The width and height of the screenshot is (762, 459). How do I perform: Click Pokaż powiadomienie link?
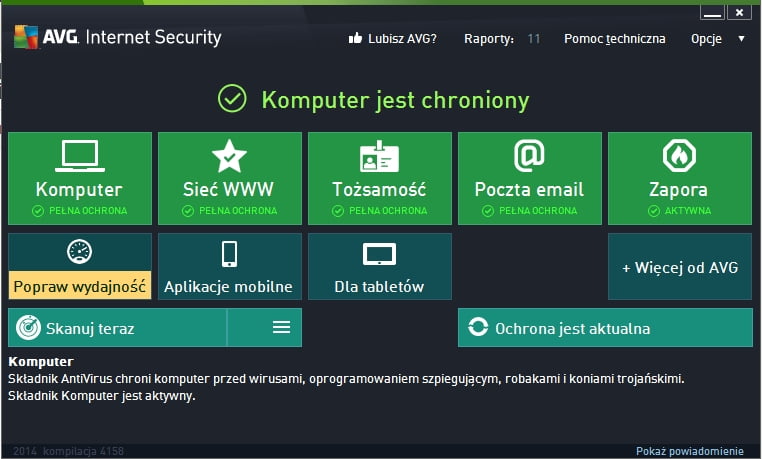click(x=690, y=451)
